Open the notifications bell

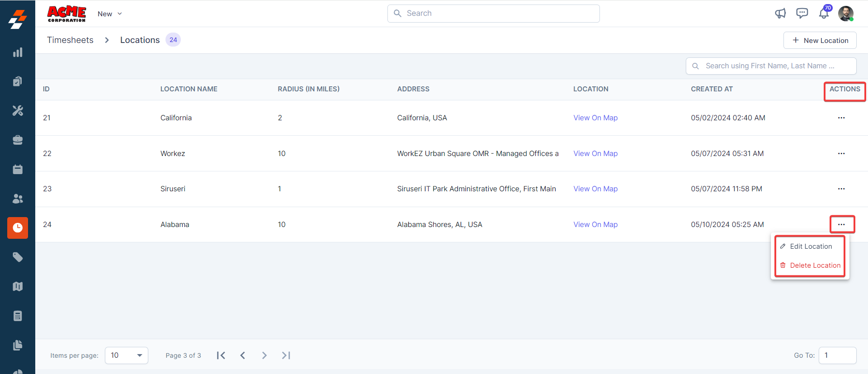coord(824,14)
